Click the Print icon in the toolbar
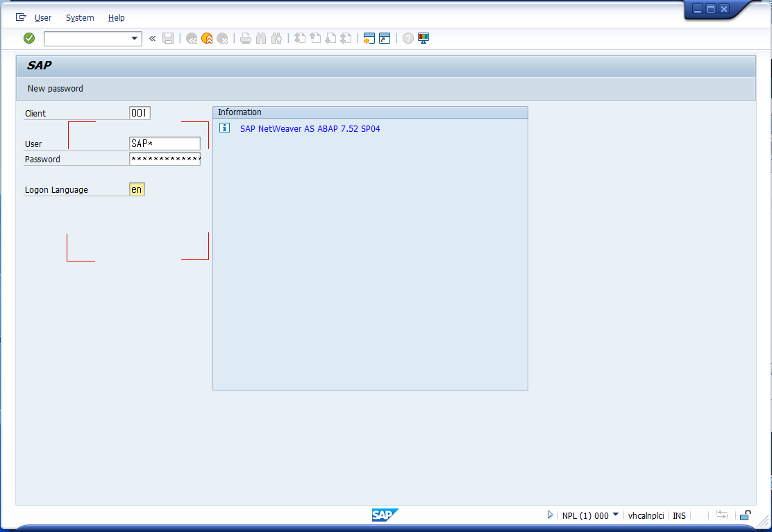This screenshot has width=772, height=532. click(x=245, y=38)
